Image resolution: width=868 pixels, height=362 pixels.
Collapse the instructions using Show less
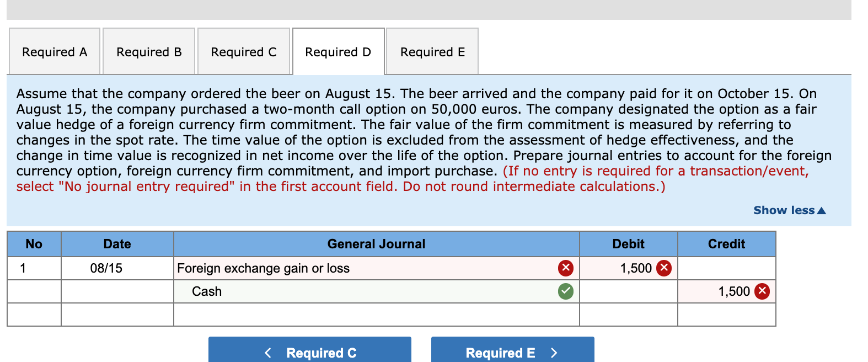pyautogui.click(x=789, y=210)
